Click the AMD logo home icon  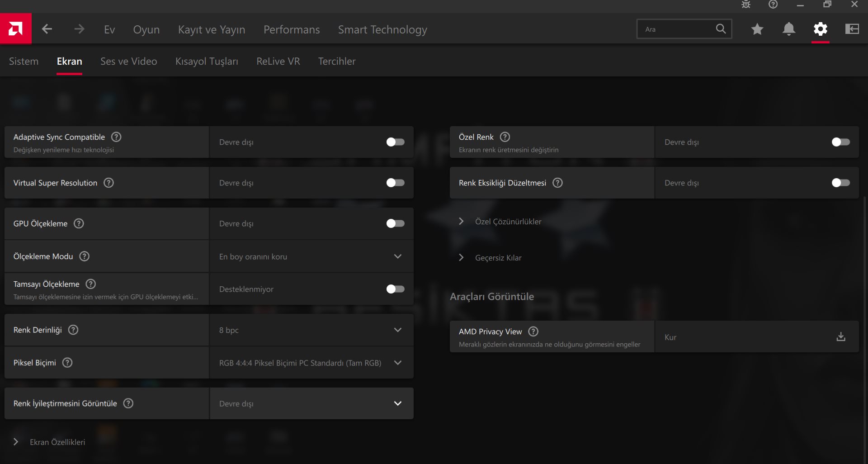click(16, 29)
